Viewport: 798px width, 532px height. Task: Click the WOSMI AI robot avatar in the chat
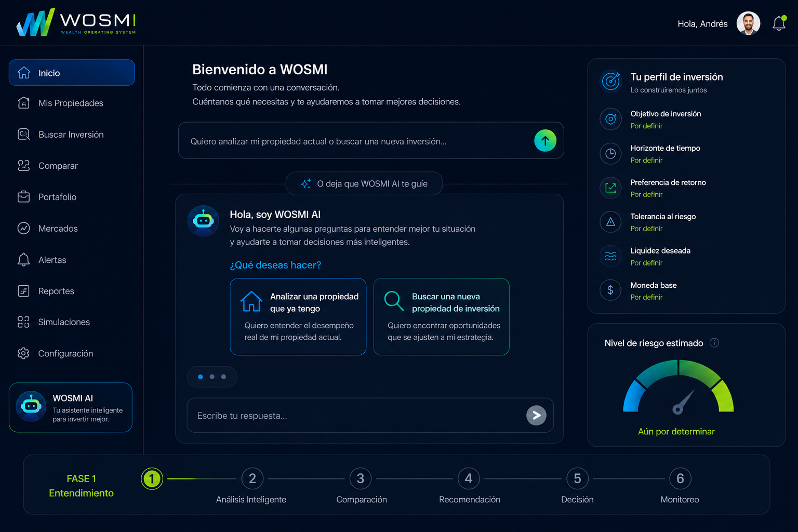tap(203, 221)
